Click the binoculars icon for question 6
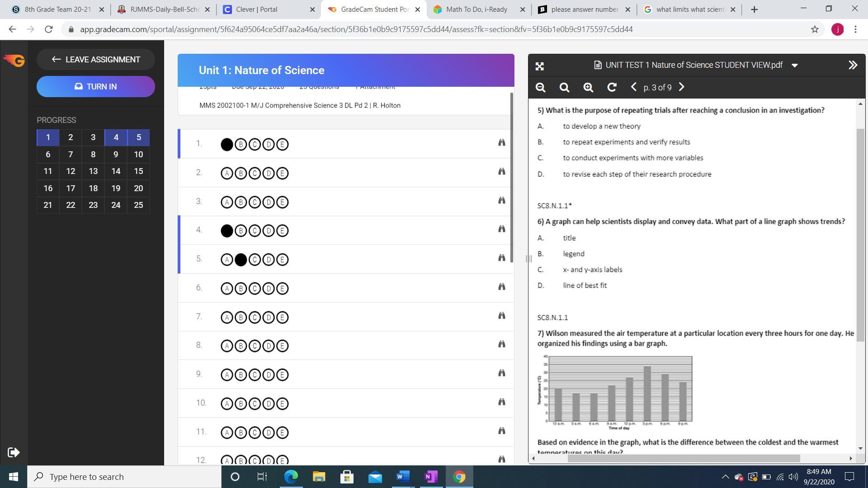This screenshot has height=488, width=868. (501, 286)
